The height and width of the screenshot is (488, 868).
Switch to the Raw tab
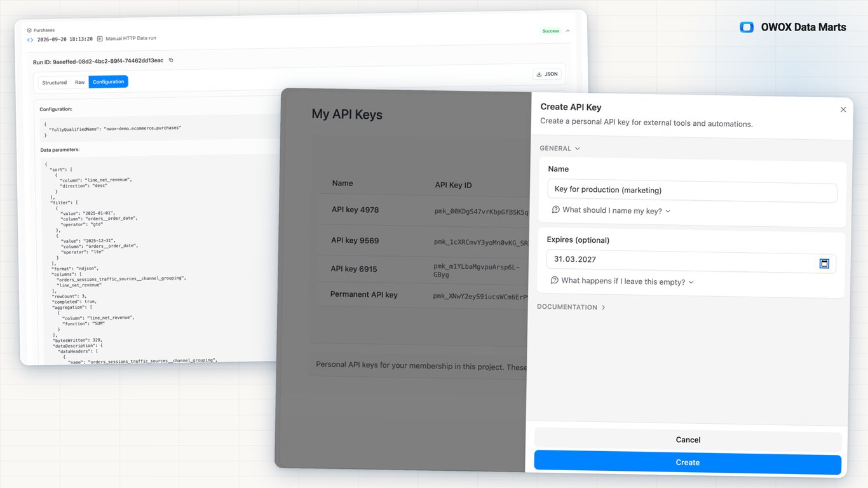coord(79,83)
